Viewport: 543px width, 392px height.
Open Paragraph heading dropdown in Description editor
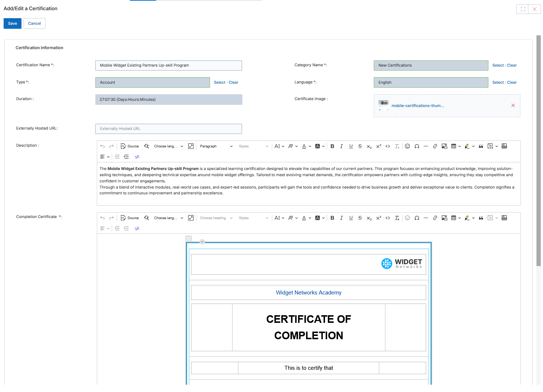coord(216,146)
